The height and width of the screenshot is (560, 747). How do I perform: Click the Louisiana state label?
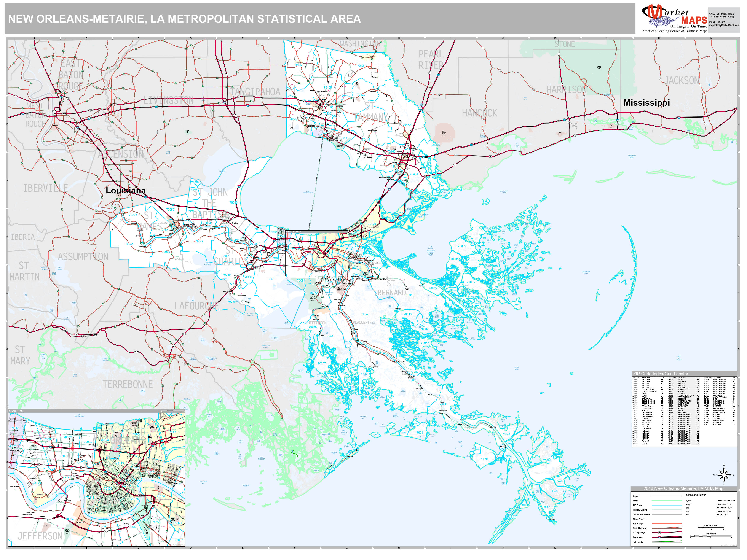coord(126,190)
